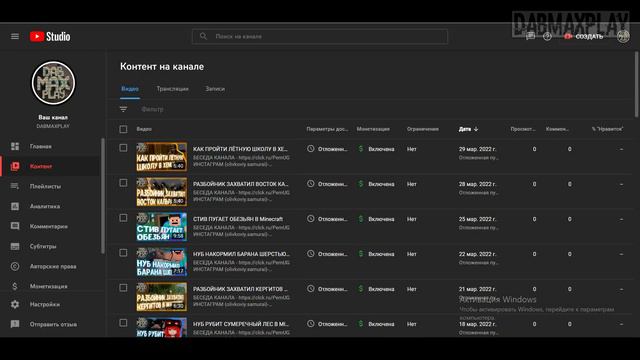The width and height of the screenshot is (640, 360).
Task: Open the Аналитика icon in sidebar
Action: click(x=15, y=206)
